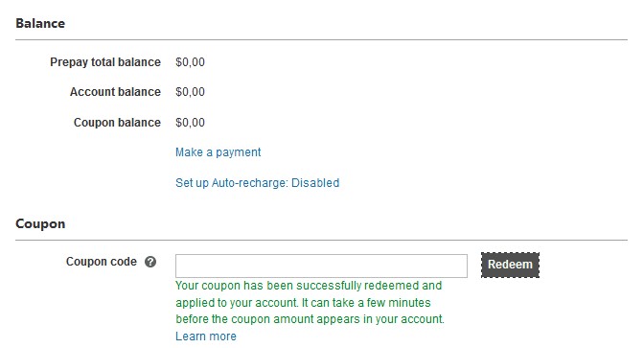This screenshot has width=644, height=348.
Task: Click the Account balance $0,00 amount
Action: tap(190, 92)
